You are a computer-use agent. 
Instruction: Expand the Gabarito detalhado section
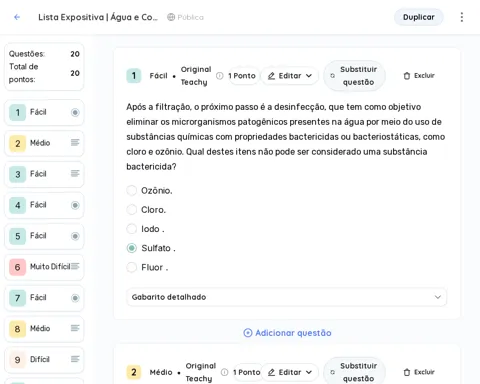286,297
